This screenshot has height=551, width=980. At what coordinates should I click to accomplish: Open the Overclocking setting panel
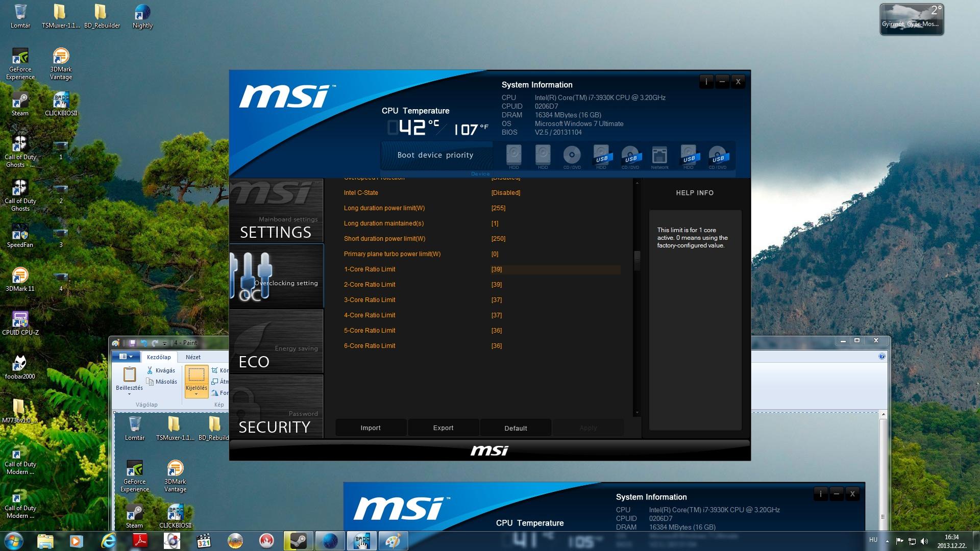tap(276, 276)
